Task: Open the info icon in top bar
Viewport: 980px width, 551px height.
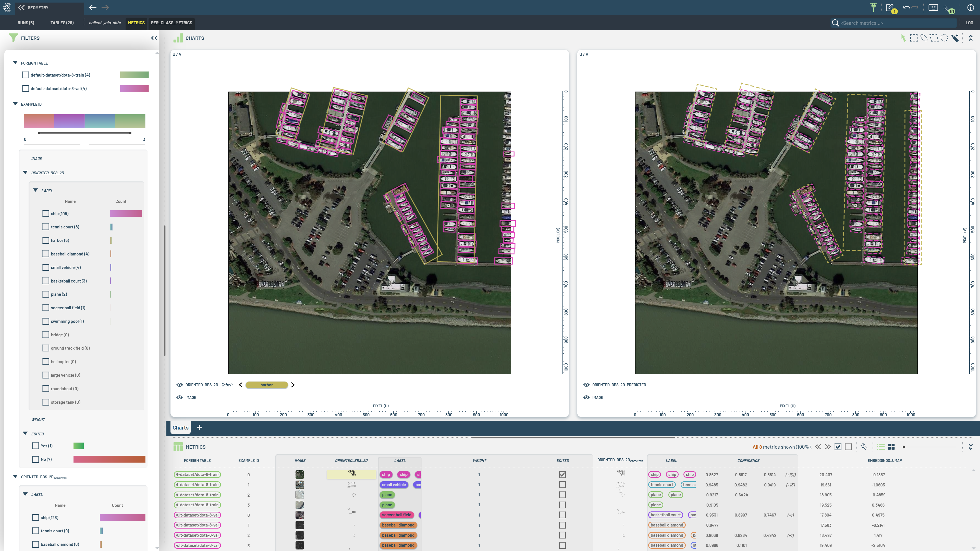Action: 971,8
